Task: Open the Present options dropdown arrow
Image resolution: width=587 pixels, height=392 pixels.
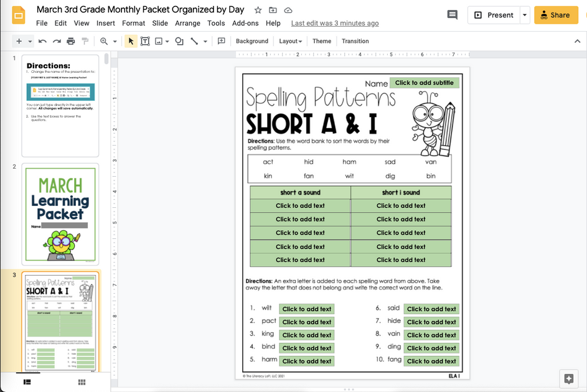Action: tap(524, 14)
